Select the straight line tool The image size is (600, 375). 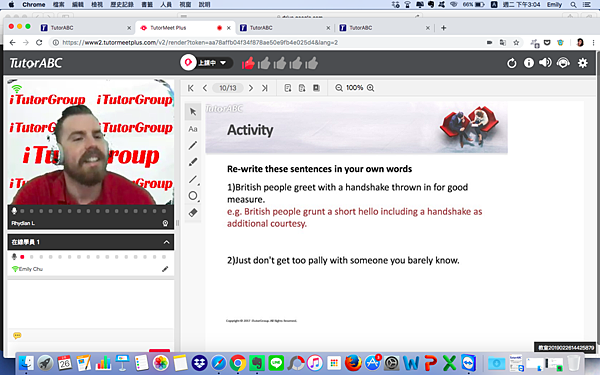tap(193, 179)
